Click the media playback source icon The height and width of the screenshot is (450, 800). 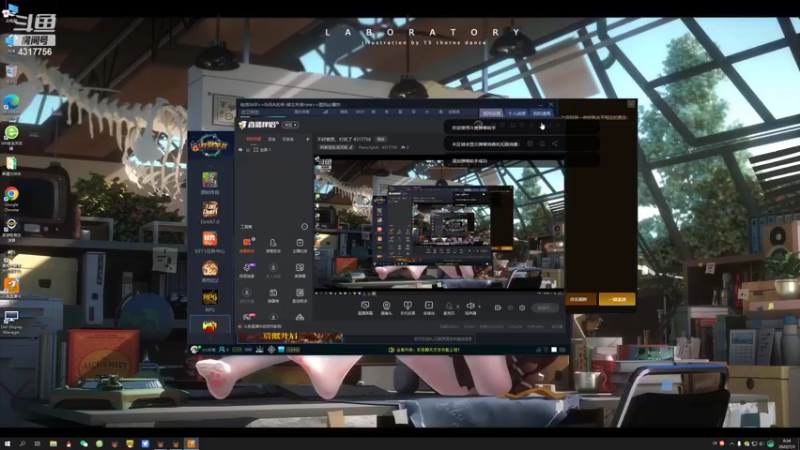pyautogui.click(x=429, y=308)
